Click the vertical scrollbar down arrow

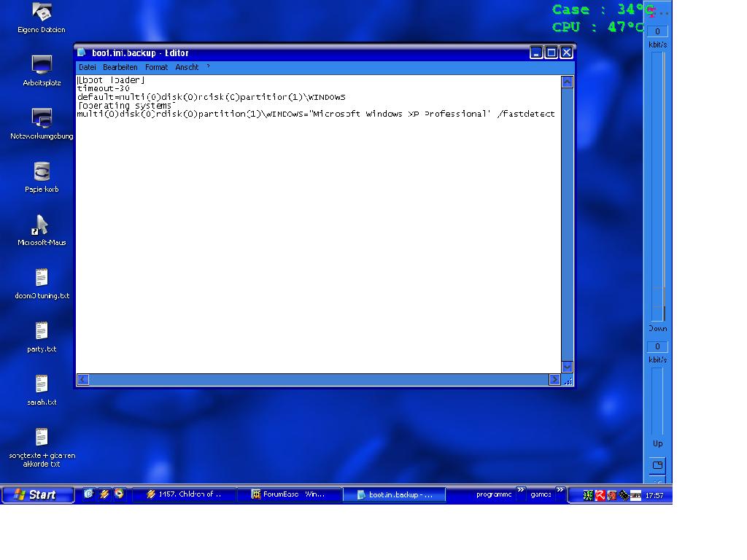567,367
